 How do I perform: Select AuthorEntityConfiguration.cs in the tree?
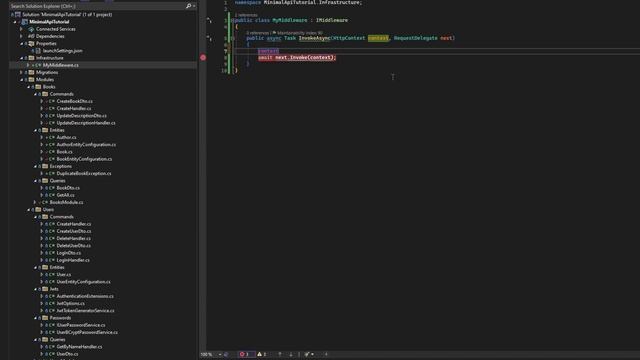(86, 144)
